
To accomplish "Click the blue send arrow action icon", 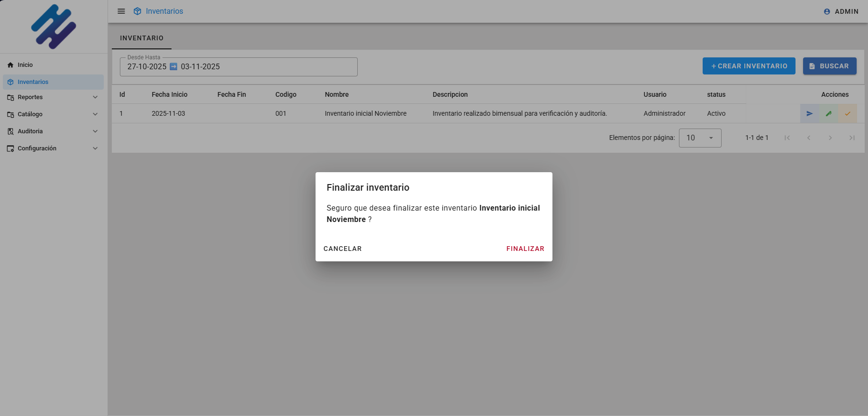I will click(810, 114).
